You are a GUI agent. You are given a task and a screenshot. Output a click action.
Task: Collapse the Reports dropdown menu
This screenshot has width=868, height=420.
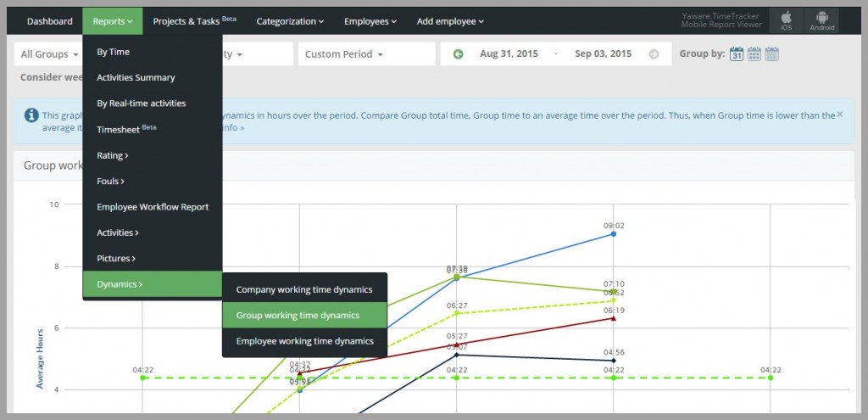(113, 21)
